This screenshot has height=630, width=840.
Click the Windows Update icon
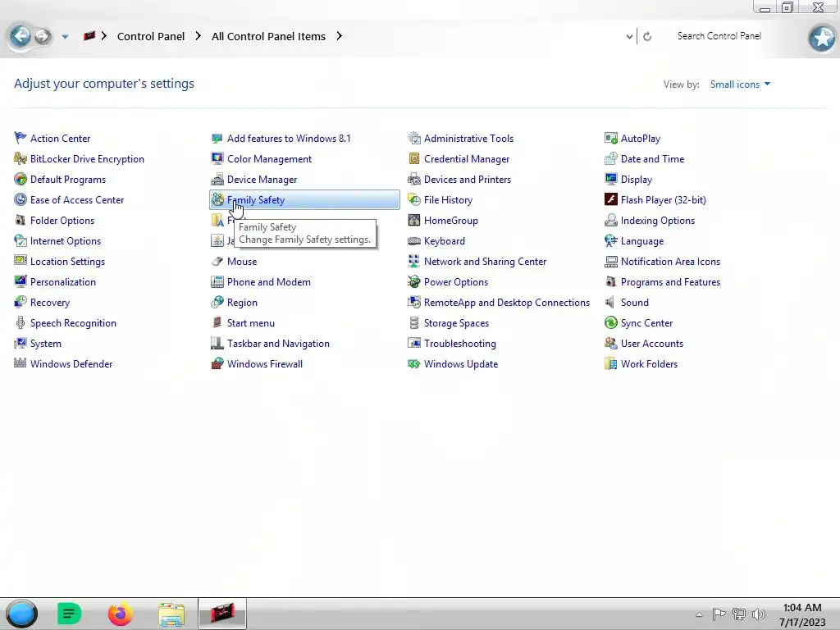(x=414, y=363)
